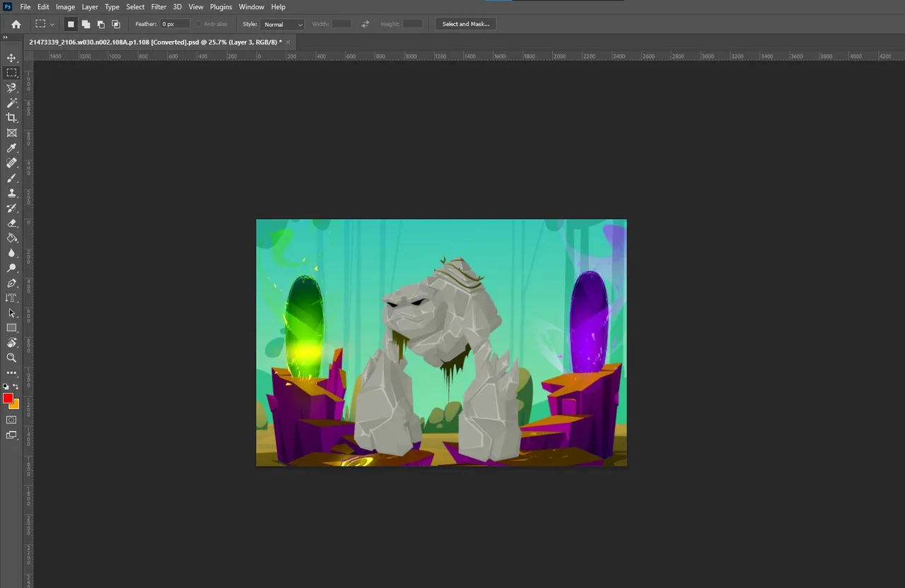Reset to default foreground and background colors
The width and height of the screenshot is (905, 588).
6,387
